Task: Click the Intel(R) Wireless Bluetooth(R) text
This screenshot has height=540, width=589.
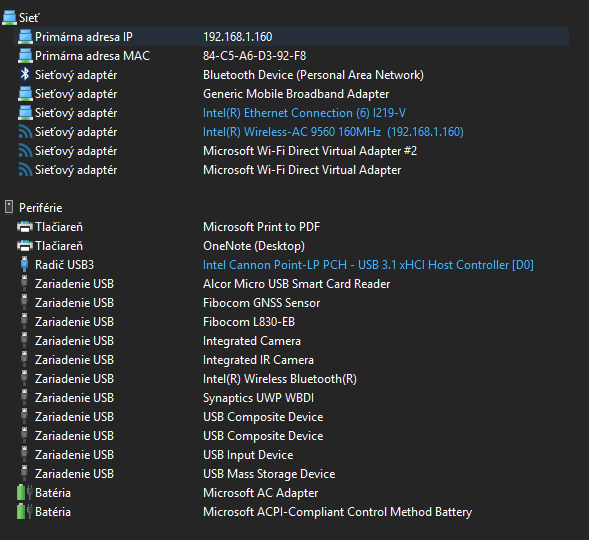Action: (280, 379)
